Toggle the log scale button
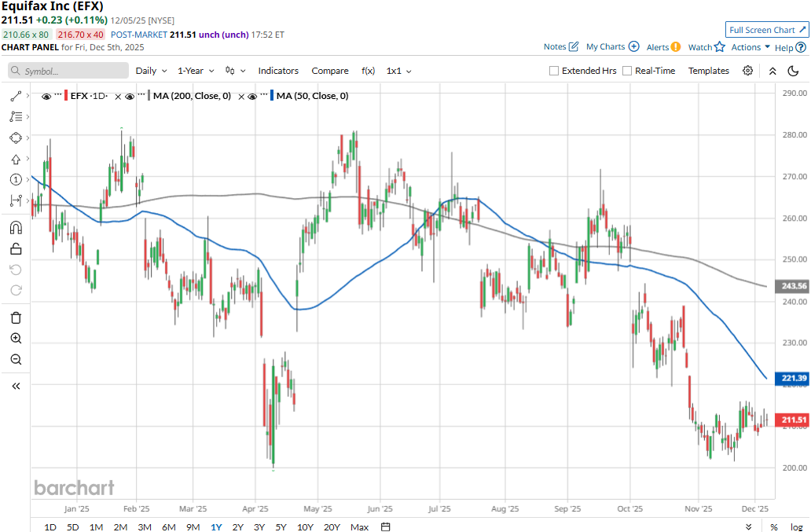This screenshot has height=532, width=811. click(x=796, y=526)
